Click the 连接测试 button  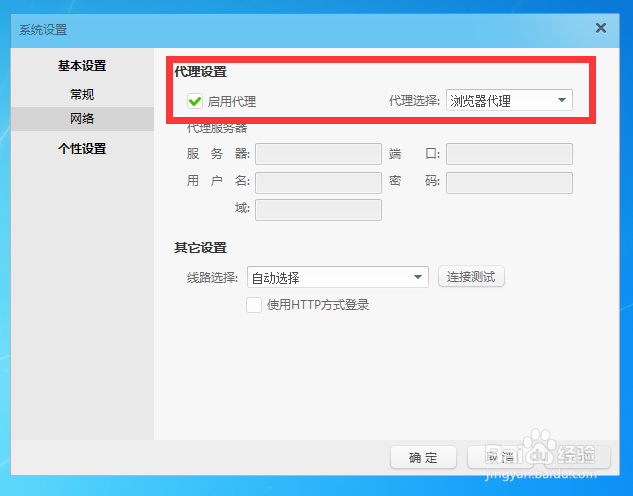[x=471, y=277]
